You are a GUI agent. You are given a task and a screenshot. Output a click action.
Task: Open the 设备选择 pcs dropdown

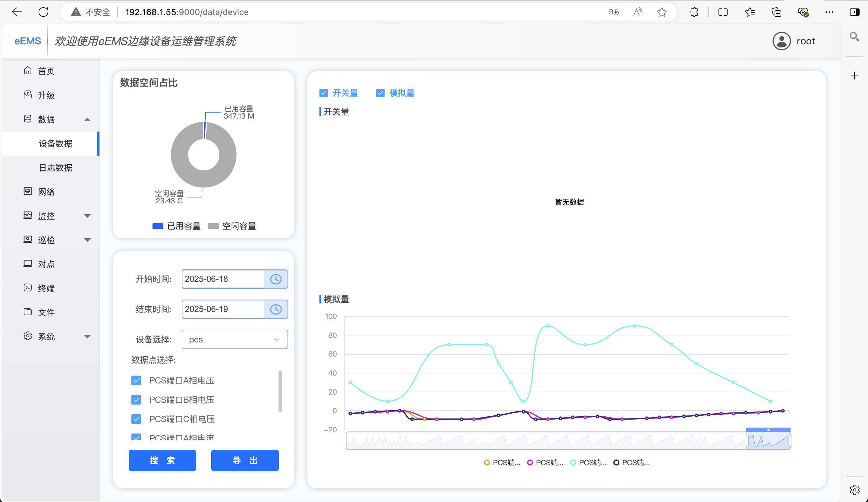click(x=234, y=339)
